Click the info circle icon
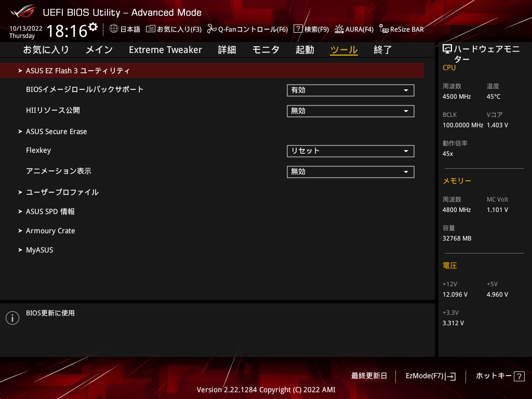Image resolution: width=532 pixels, height=399 pixels. pyautogui.click(x=12, y=318)
